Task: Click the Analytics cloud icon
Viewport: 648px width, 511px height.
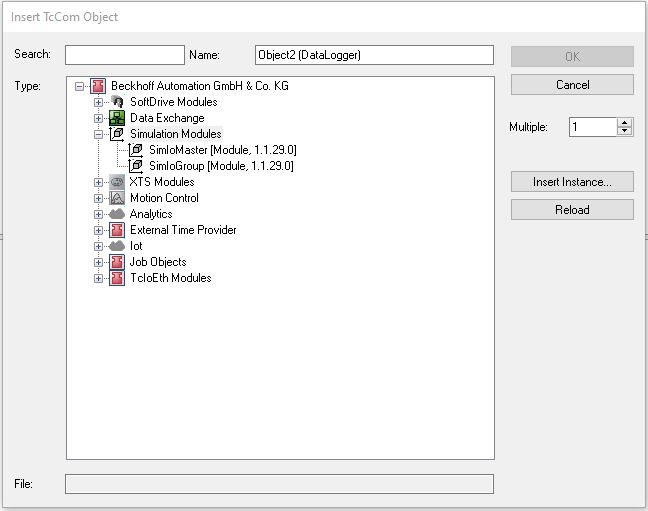Action: (x=117, y=214)
